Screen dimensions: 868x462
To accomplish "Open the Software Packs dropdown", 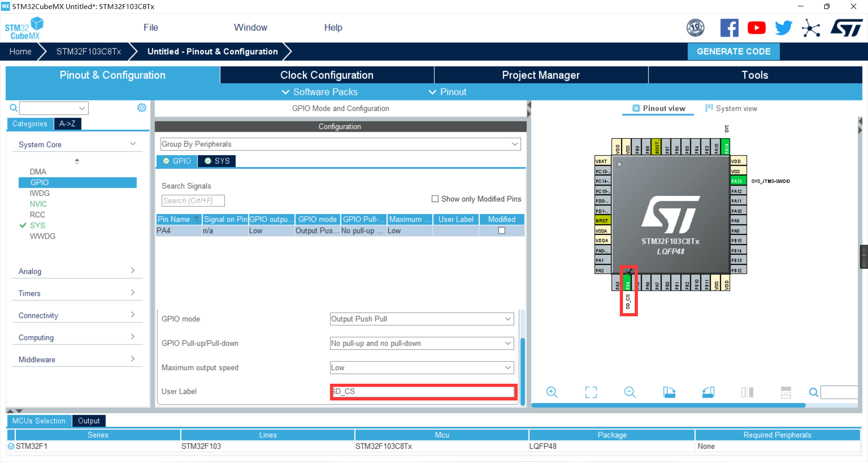I will coord(320,92).
